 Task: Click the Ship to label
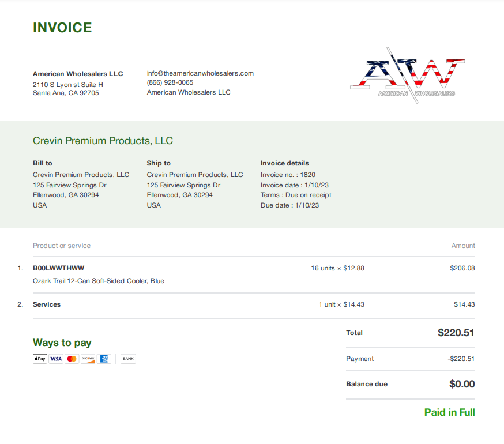click(159, 163)
